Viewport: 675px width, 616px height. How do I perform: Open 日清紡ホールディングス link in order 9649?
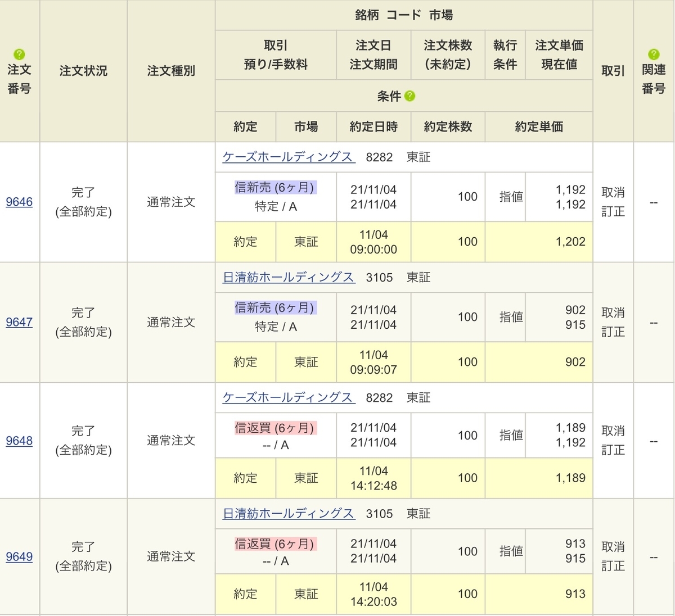click(x=289, y=513)
